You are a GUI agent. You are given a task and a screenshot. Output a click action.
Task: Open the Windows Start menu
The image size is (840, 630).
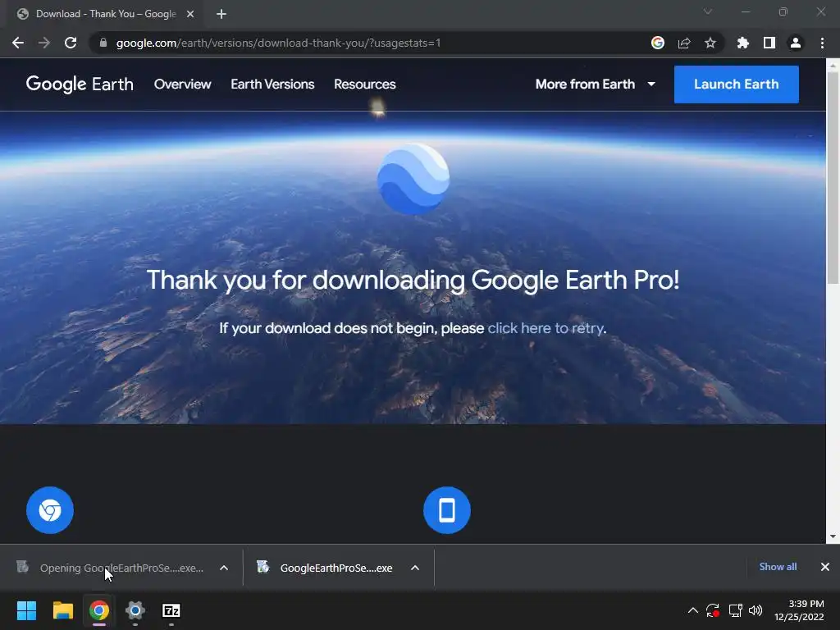(x=26, y=610)
